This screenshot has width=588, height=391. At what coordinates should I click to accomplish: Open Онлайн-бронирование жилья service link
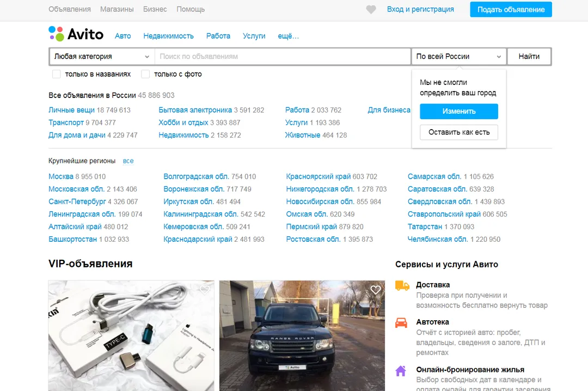click(470, 370)
